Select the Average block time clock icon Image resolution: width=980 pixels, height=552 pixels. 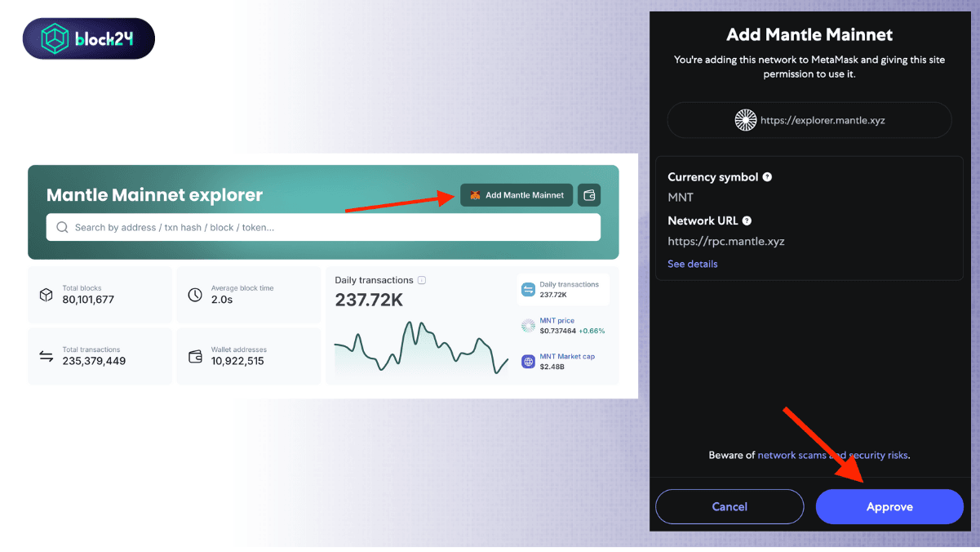195,295
